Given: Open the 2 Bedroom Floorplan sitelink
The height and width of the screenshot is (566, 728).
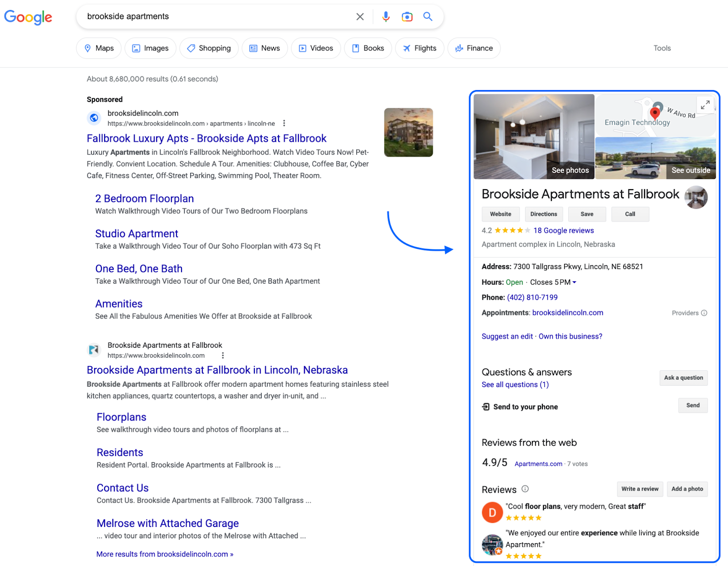Looking at the screenshot, I should 145,199.
